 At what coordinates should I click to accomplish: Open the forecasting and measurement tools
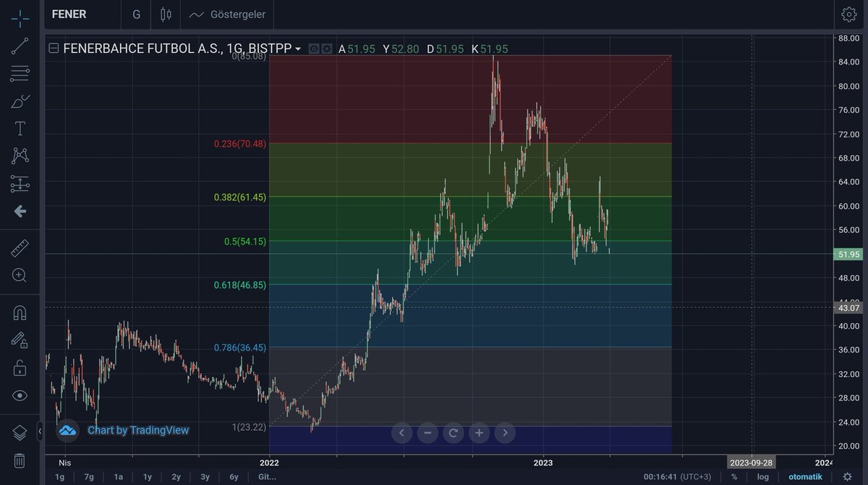pyautogui.click(x=20, y=184)
